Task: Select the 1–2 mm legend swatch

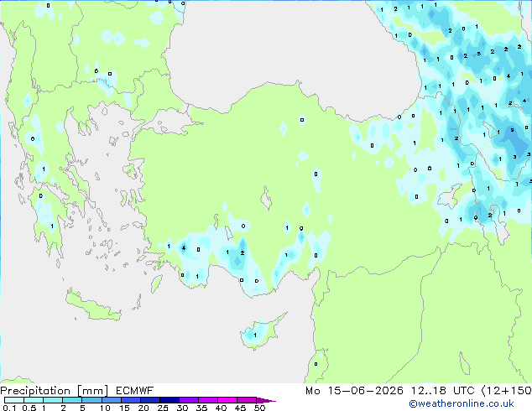Action: [53, 400]
